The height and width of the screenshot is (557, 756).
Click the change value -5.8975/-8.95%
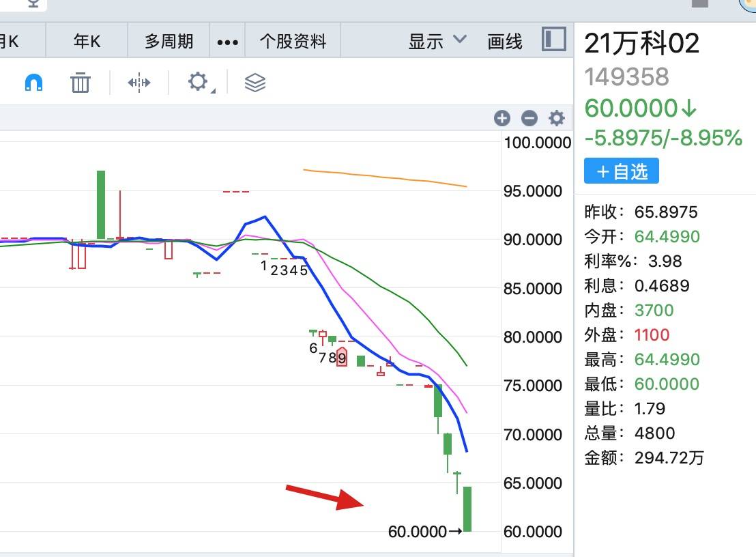tap(663, 138)
